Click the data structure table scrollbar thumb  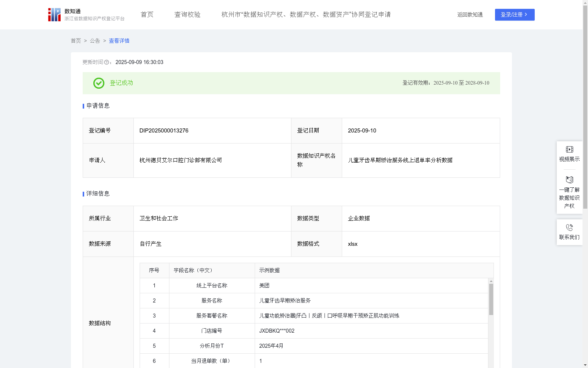491,299
